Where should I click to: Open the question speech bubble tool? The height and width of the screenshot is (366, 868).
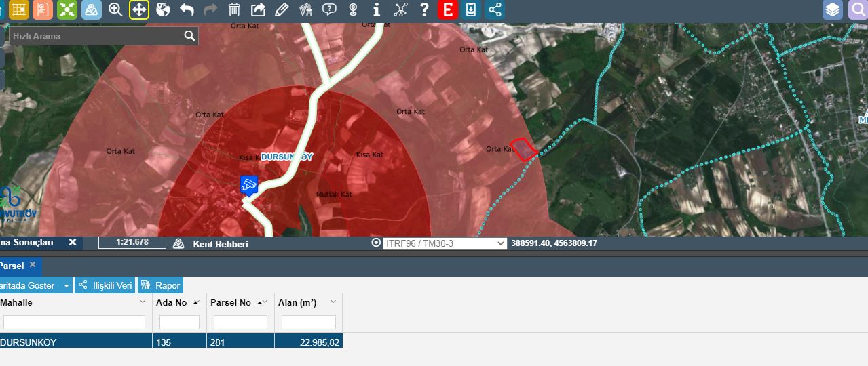(x=329, y=9)
